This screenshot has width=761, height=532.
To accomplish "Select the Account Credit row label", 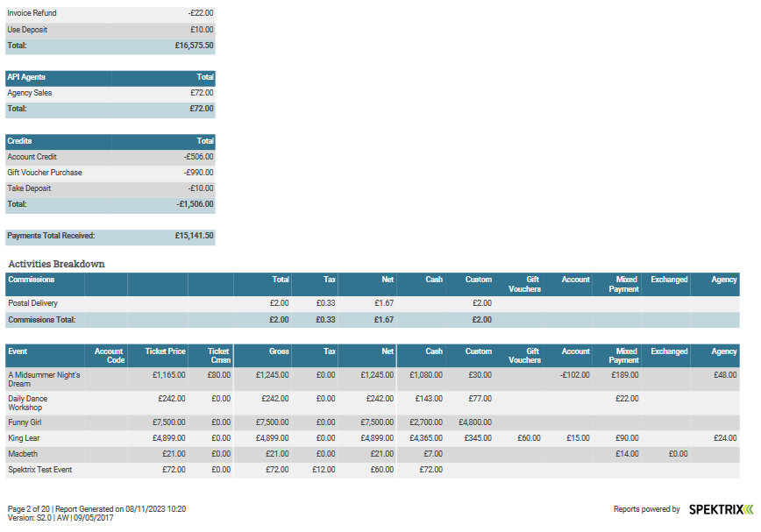I will pos(32,157).
